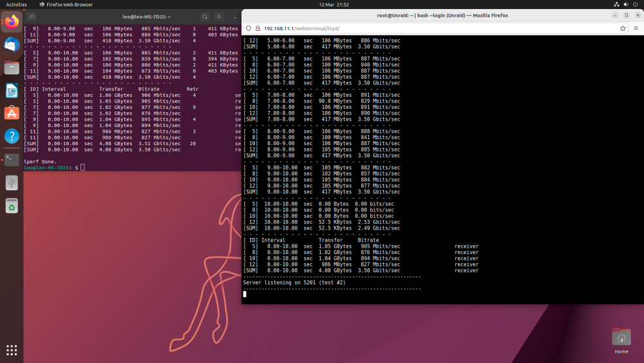The width and height of the screenshot is (644, 363).
Task: Click '3.51 Gbits/sec' SUM value in terminal
Action: tap(159, 144)
